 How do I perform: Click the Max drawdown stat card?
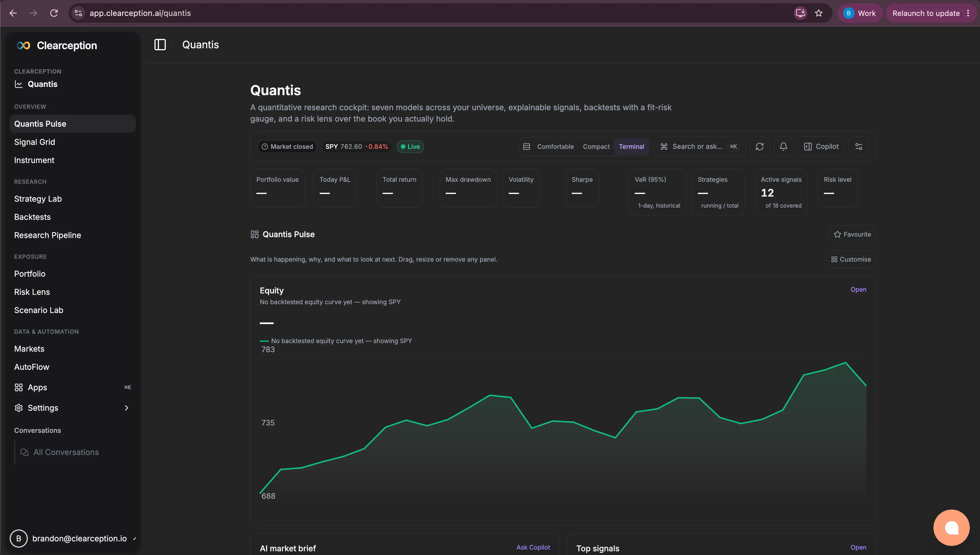(x=468, y=188)
